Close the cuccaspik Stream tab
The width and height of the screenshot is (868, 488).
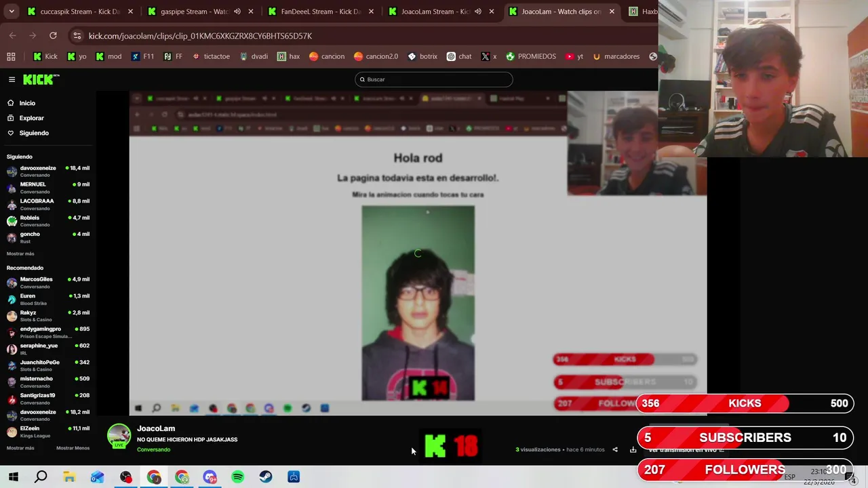tap(130, 12)
